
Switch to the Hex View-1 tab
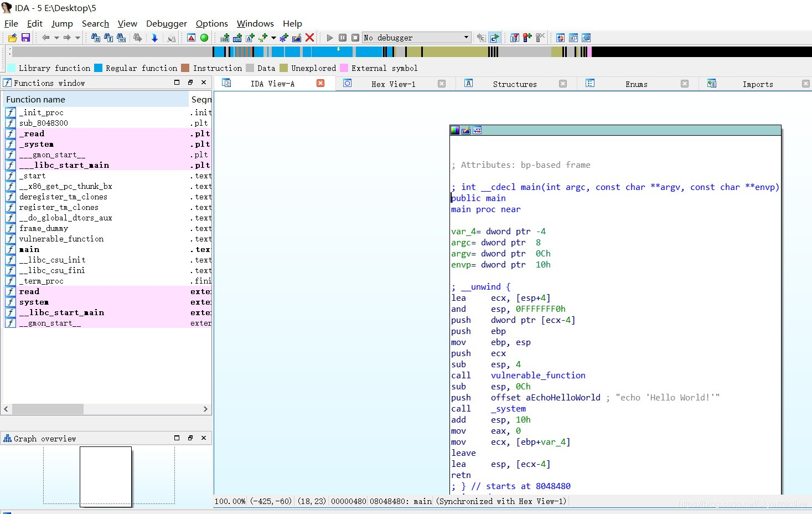(x=393, y=84)
